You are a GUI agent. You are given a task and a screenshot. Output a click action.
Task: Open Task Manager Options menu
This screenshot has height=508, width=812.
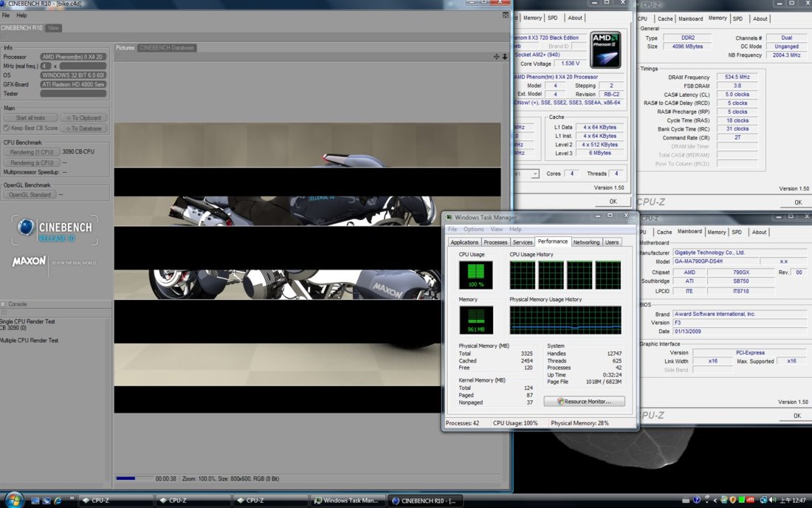[473, 230]
